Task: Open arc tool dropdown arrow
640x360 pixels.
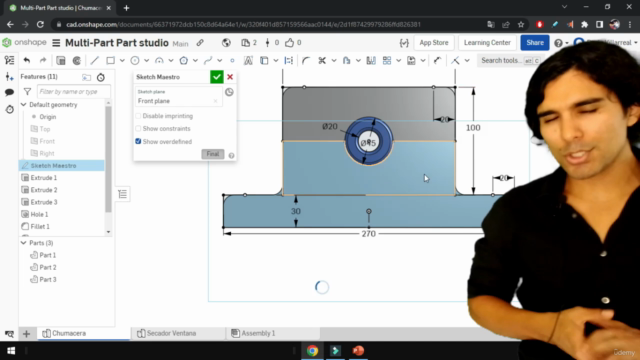Action: (171, 60)
